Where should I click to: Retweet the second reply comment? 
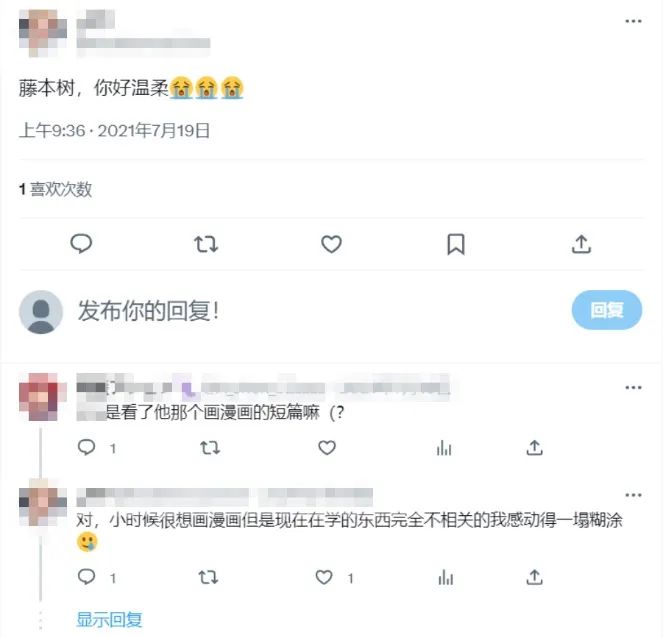[x=208, y=577]
